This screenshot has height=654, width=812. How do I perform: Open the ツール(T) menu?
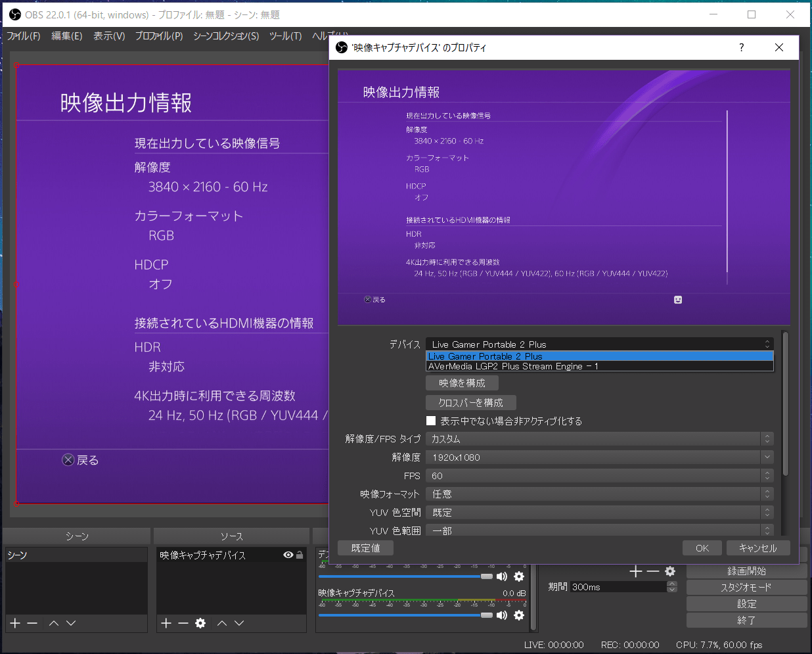pos(285,36)
